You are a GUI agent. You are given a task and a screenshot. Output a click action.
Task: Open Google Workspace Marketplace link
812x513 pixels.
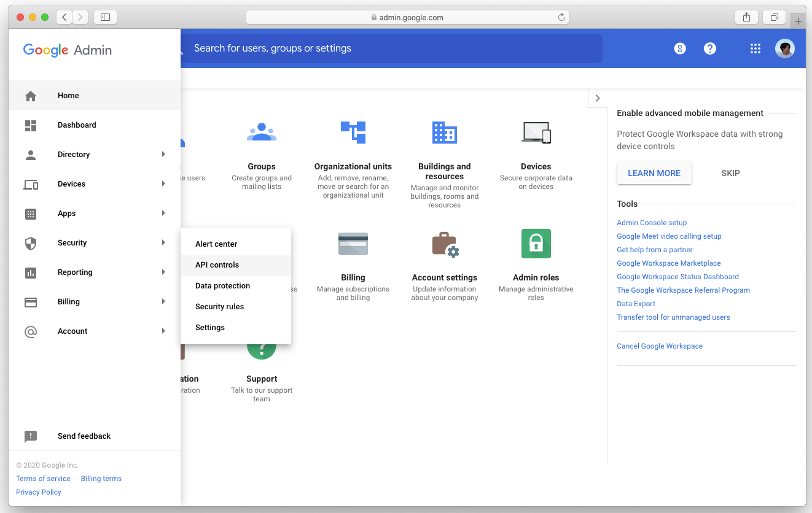click(669, 263)
